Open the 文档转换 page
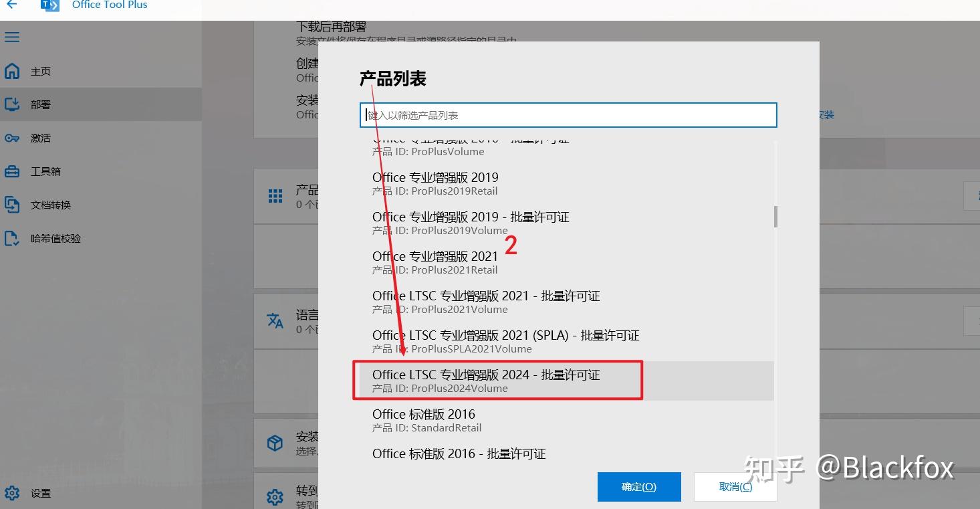The image size is (980, 509). point(100,205)
